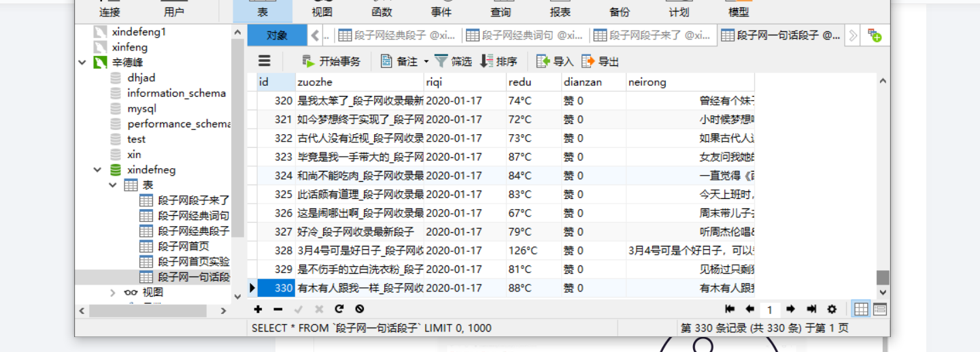Collapse the xindefneg database node

point(99,170)
